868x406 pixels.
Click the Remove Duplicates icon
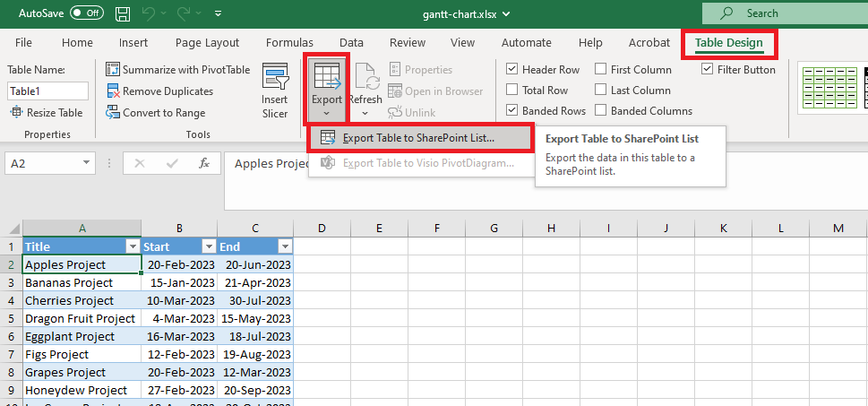(113, 91)
